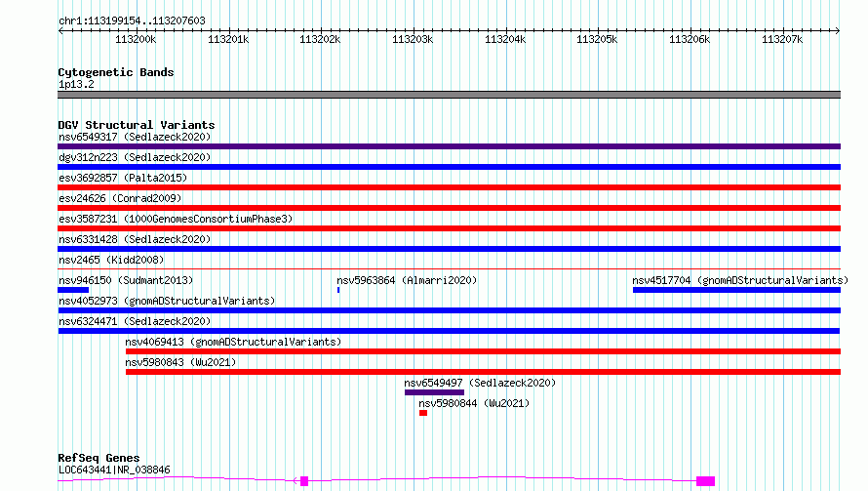Image resolution: width=868 pixels, height=491 pixels.
Task: Click the nsv6549317 (Sedlazeck2020) label text
Action: coord(135,137)
